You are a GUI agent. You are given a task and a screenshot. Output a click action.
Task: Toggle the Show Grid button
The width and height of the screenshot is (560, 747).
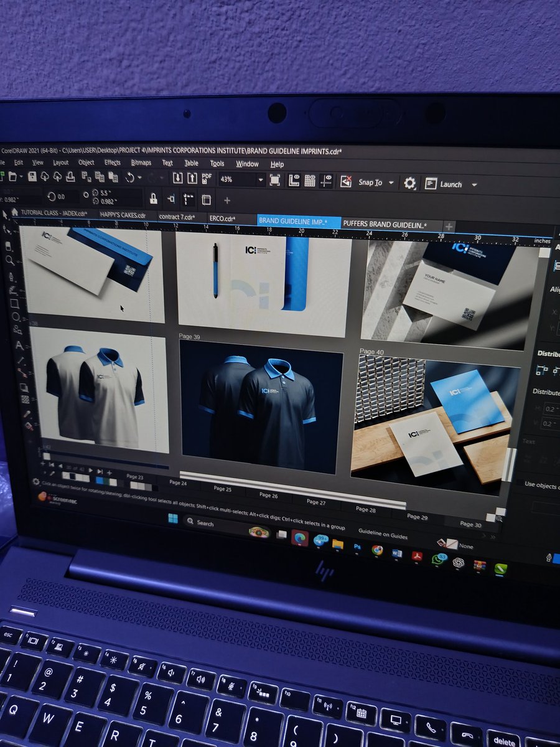309,181
